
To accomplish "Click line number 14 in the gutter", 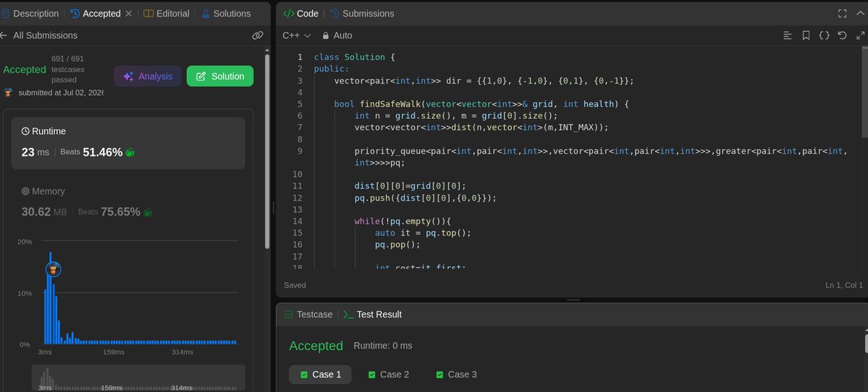I will point(298,221).
